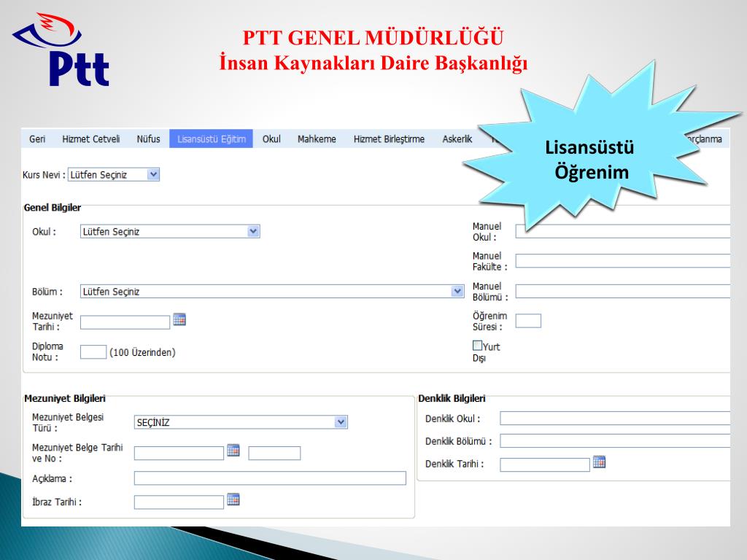The width and height of the screenshot is (747, 560).
Task: Switch to Hizmet Cetveli tab
Action: tap(90, 139)
